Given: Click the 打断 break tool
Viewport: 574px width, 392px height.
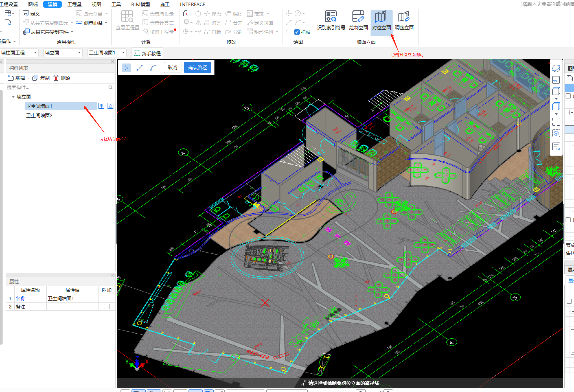Looking at the screenshot, I should (x=213, y=32).
